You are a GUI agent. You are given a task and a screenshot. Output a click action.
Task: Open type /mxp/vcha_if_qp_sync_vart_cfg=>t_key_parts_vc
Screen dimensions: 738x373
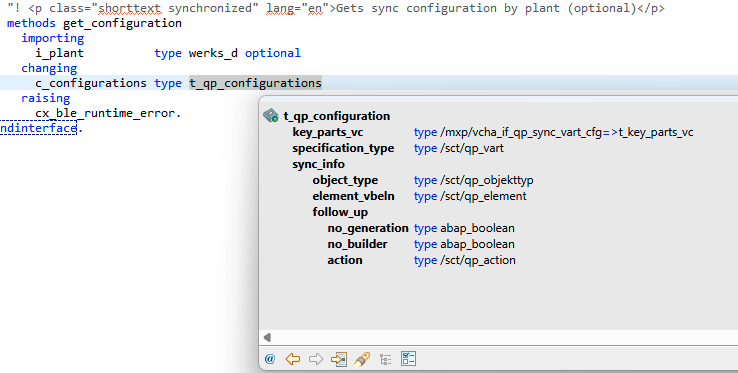coord(567,132)
